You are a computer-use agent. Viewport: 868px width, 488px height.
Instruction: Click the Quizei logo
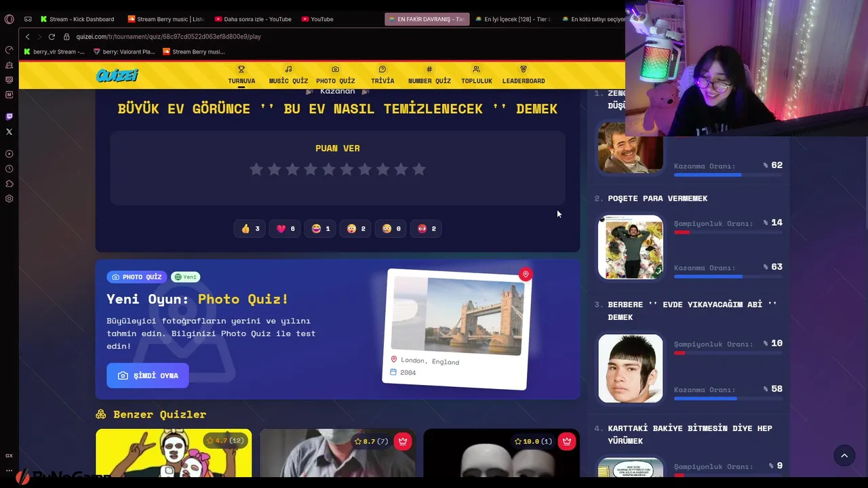pos(117,75)
